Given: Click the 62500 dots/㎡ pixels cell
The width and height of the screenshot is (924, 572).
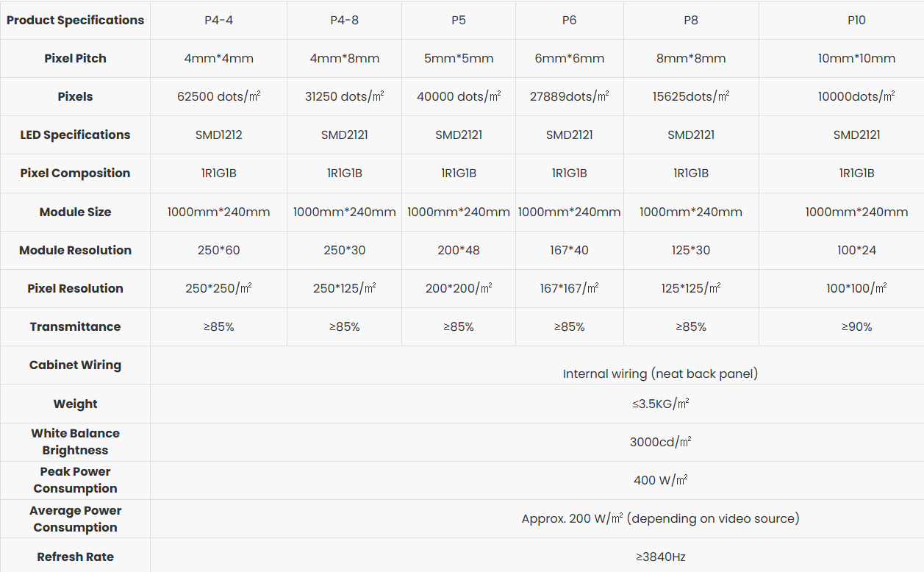Looking at the screenshot, I should pyautogui.click(x=219, y=96).
